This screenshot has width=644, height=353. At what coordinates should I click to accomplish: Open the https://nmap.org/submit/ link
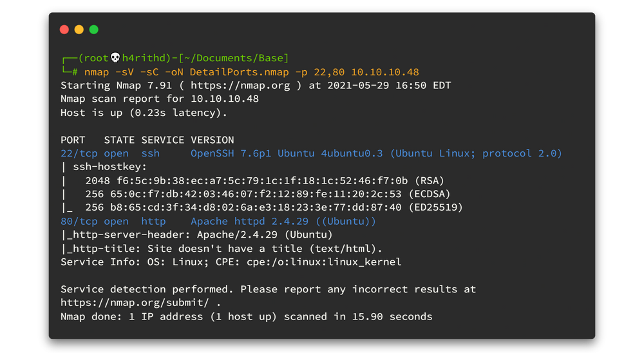point(135,303)
